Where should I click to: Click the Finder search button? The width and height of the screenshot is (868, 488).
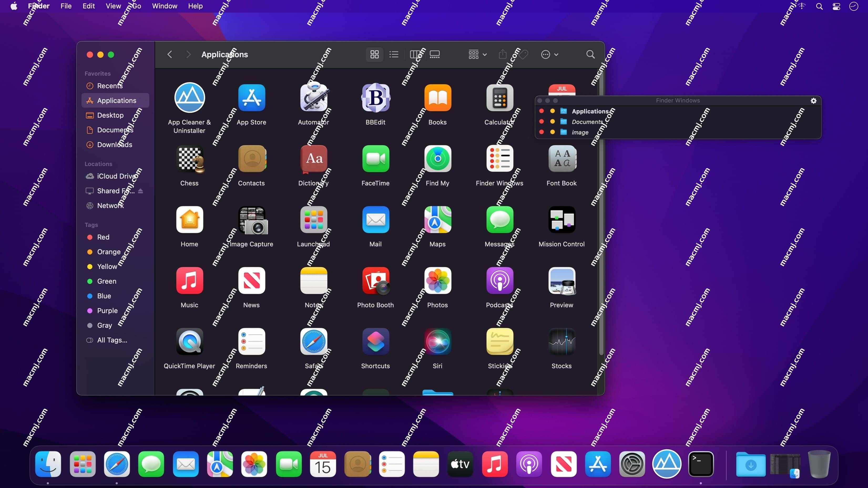[x=590, y=54]
